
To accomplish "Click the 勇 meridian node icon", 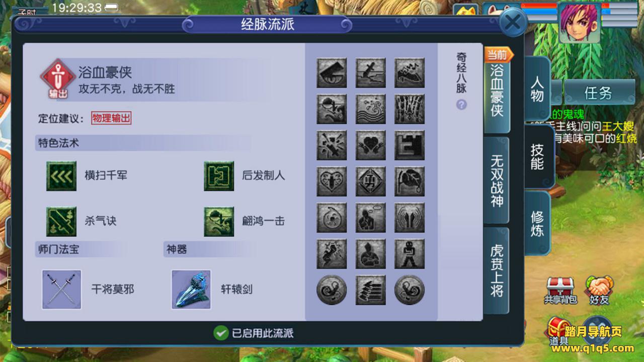I will pyautogui.click(x=371, y=182).
